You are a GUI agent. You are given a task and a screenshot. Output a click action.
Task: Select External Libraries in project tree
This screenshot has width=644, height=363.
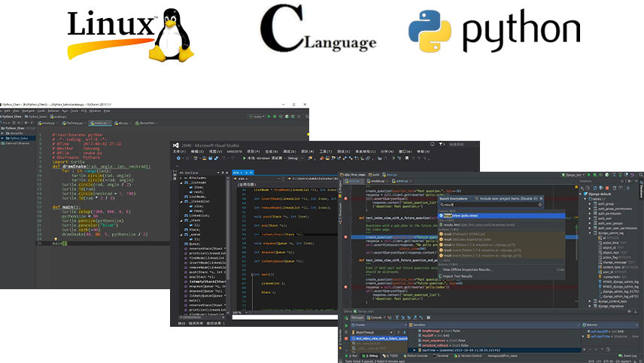coord(17,144)
